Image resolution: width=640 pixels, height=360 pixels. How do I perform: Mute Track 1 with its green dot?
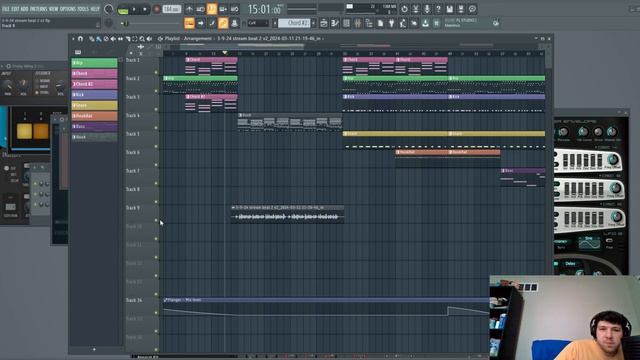156,72
